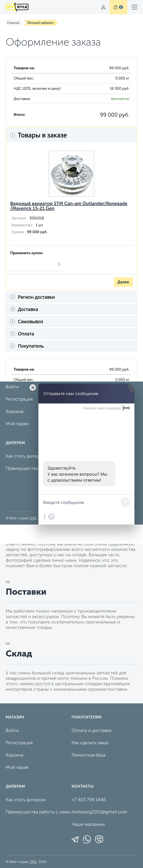Open IMS studio link beside 2020

33,862
